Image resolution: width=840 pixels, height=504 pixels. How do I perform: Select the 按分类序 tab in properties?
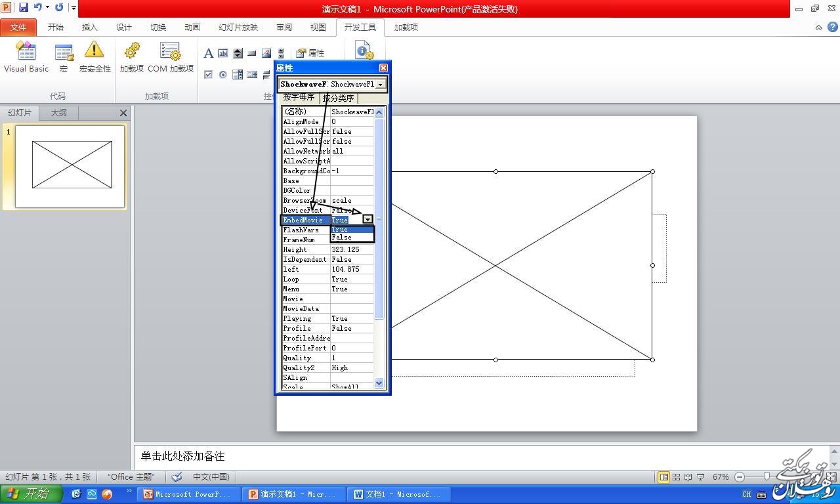tap(339, 98)
